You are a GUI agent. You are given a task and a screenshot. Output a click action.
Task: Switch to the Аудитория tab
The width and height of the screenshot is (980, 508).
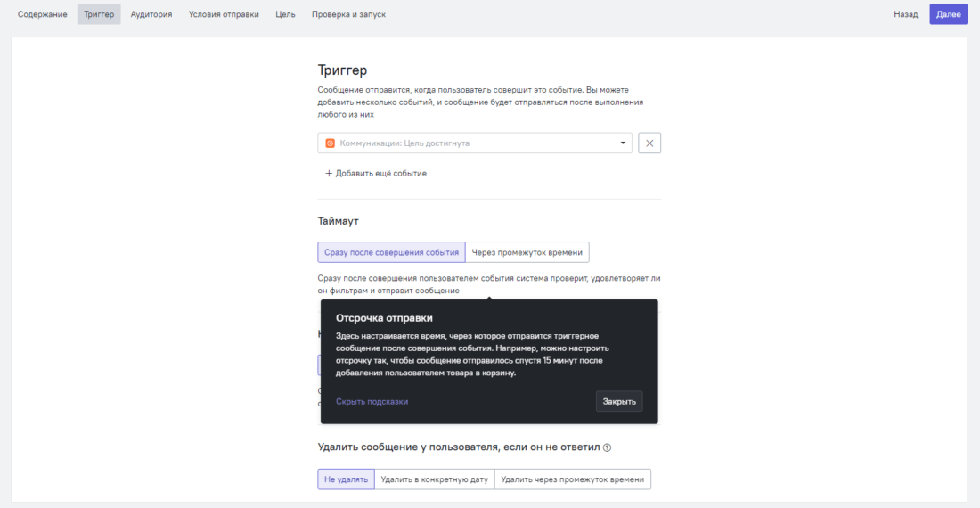click(x=151, y=14)
